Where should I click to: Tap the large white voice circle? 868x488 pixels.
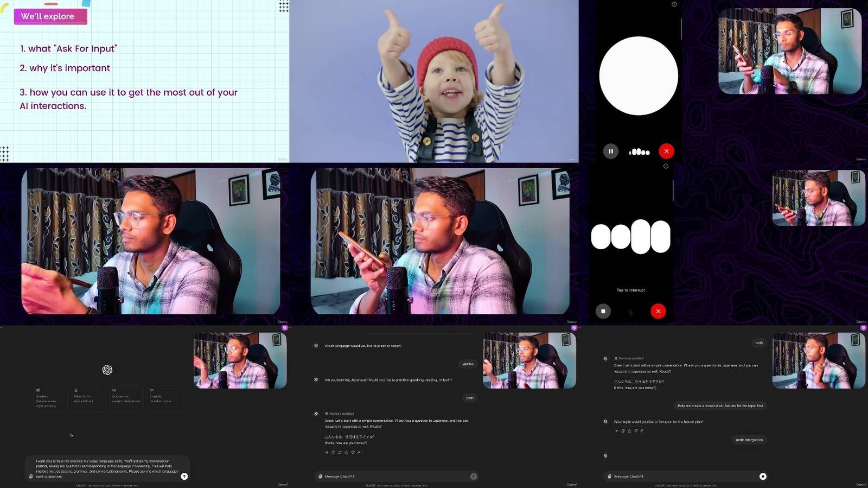[639, 76]
